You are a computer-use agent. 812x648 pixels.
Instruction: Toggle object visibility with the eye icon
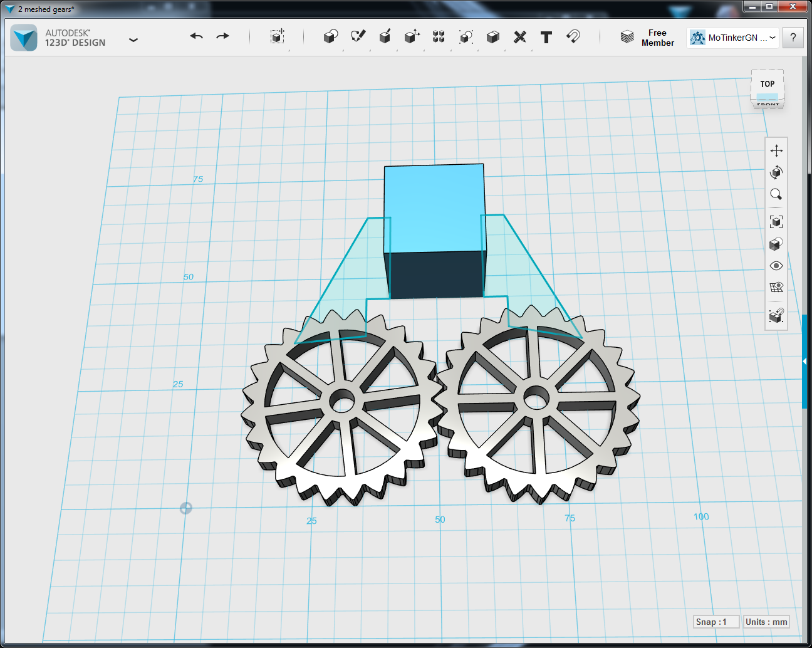pos(776,266)
